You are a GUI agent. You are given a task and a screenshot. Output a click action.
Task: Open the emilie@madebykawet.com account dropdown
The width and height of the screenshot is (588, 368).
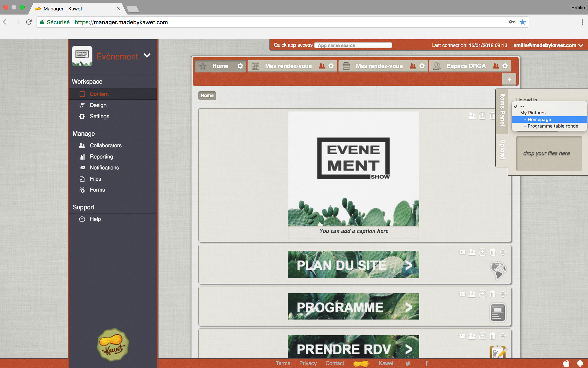coord(548,45)
